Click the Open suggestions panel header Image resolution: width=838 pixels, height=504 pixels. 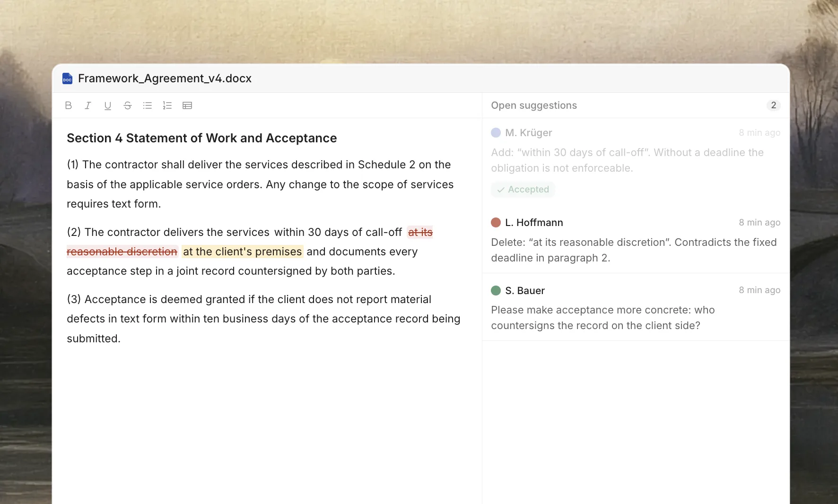click(x=534, y=105)
